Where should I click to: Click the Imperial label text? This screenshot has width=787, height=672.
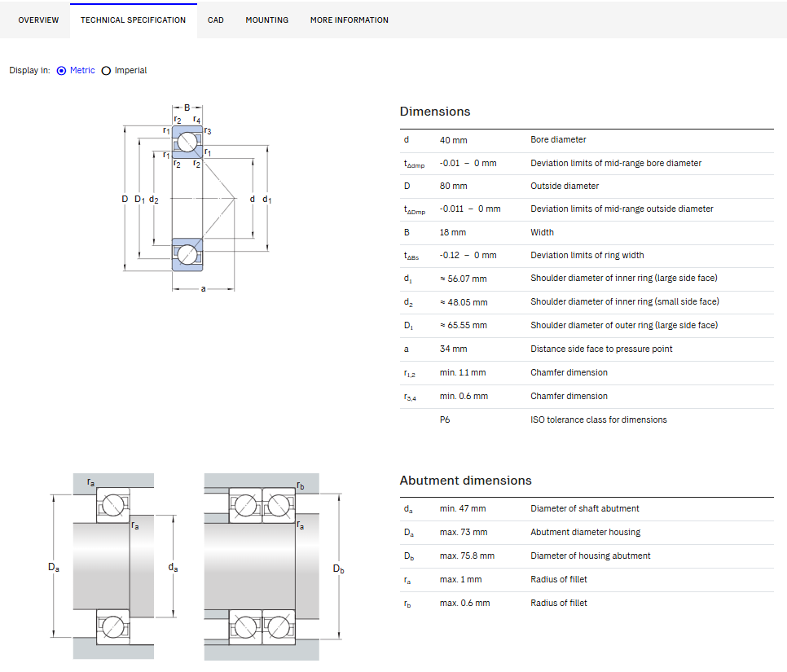[130, 70]
